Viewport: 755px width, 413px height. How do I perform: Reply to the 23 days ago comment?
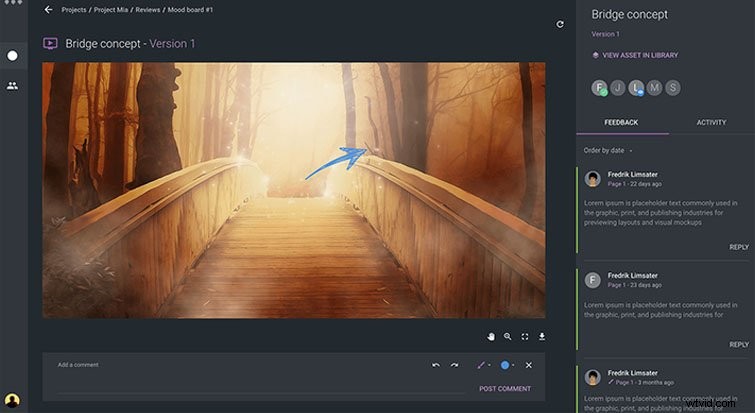739,345
